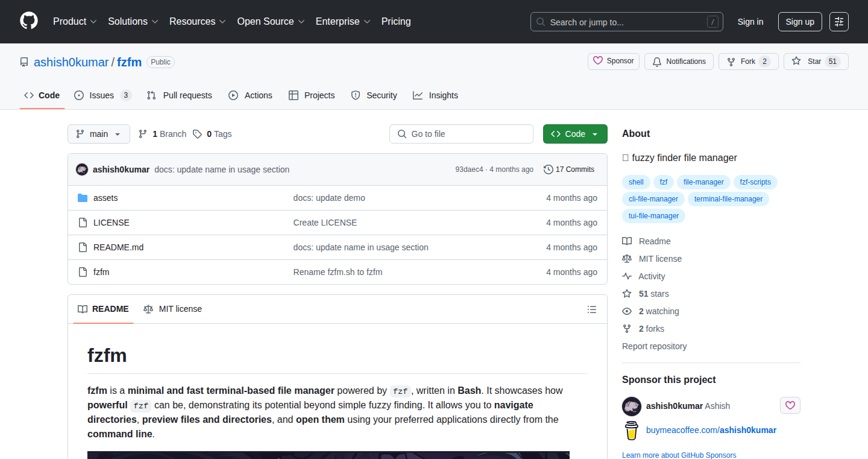The image size is (868, 459).
Task: Open the main branch selector dropdown
Action: (99, 134)
